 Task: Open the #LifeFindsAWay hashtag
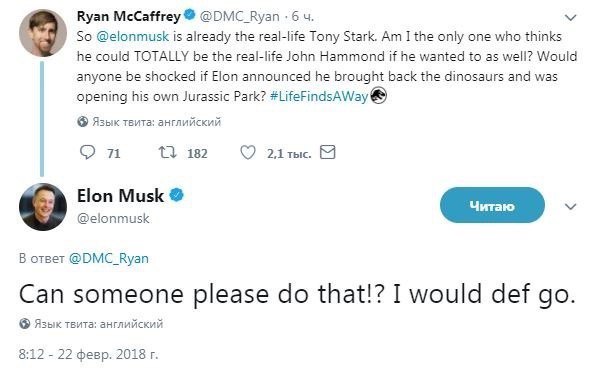click(319, 97)
